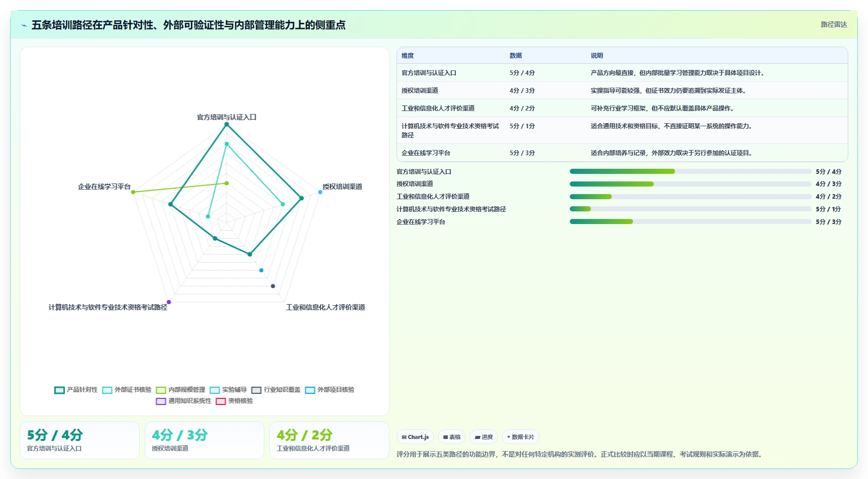Toggle the 外部项目核验 legend item
Viewport: 868px width, 479px height.
click(330, 390)
